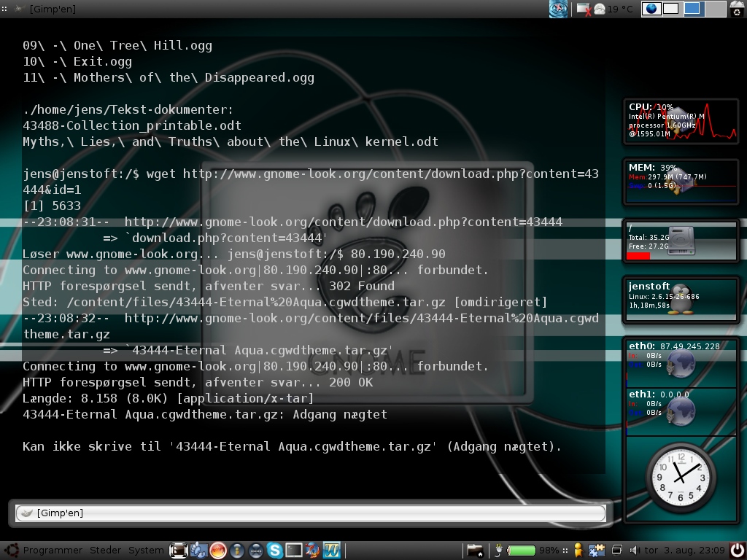Open the terminal launcher icon
Viewport: 747px width, 560px height.
pos(293,551)
